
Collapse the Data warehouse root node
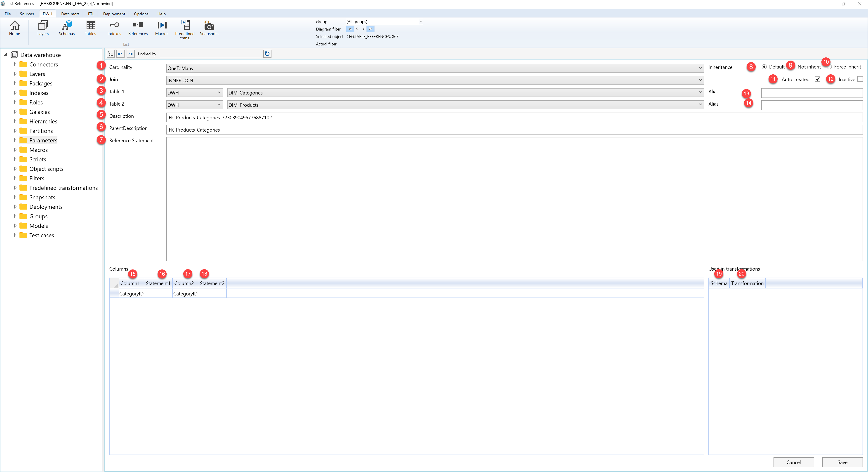(x=5, y=54)
